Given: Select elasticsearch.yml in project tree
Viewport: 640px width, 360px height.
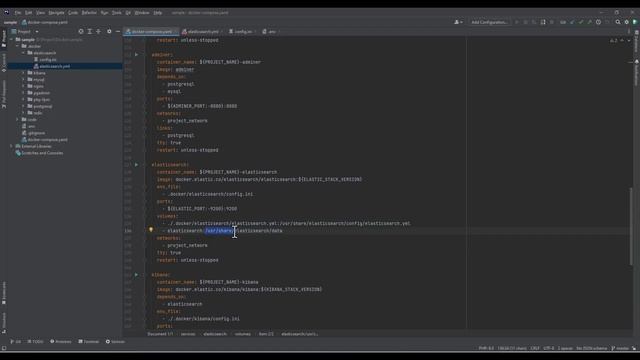Looking at the screenshot, I should pyautogui.click(x=54, y=66).
